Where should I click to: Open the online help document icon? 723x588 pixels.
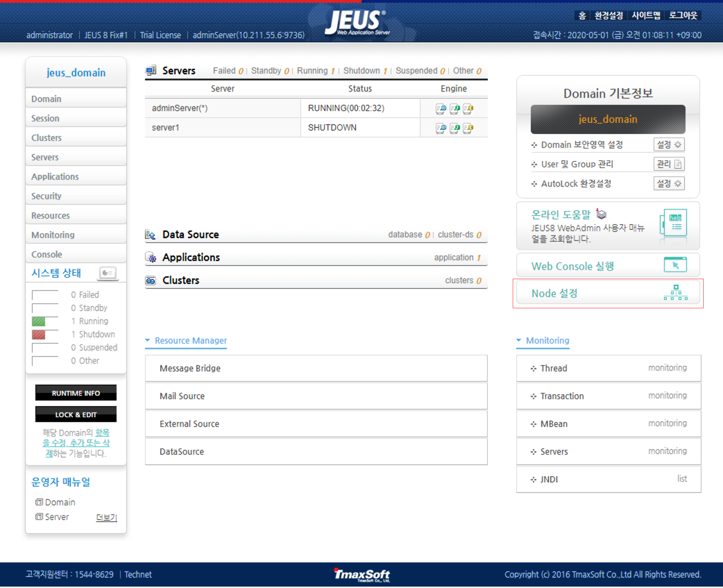[675, 223]
